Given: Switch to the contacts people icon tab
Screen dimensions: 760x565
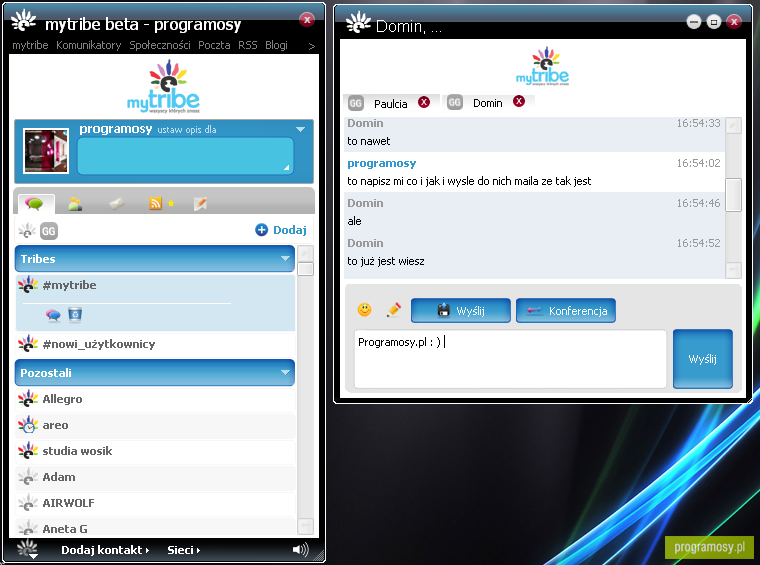Looking at the screenshot, I should coord(75,204).
